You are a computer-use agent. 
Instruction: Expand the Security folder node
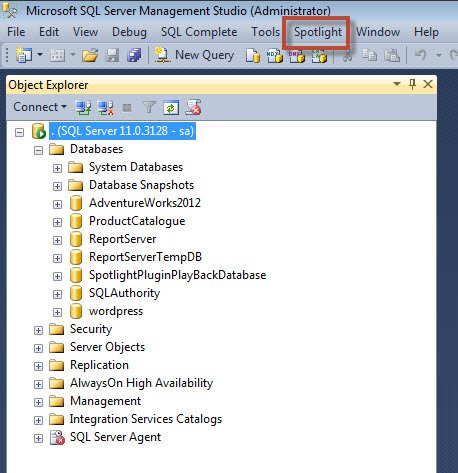(38, 330)
